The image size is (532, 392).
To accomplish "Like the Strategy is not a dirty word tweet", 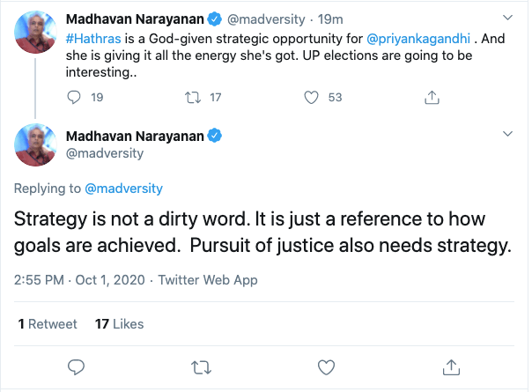I will tap(326, 366).
